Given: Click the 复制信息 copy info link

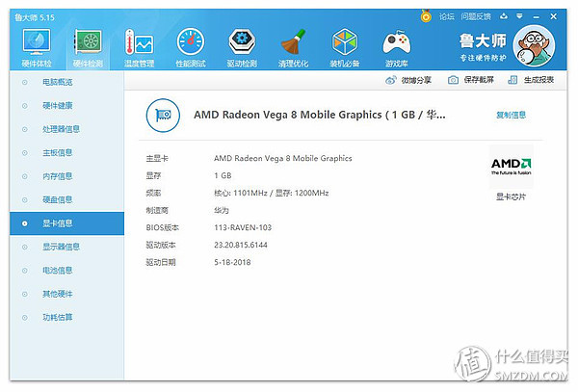Looking at the screenshot, I should tap(511, 115).
